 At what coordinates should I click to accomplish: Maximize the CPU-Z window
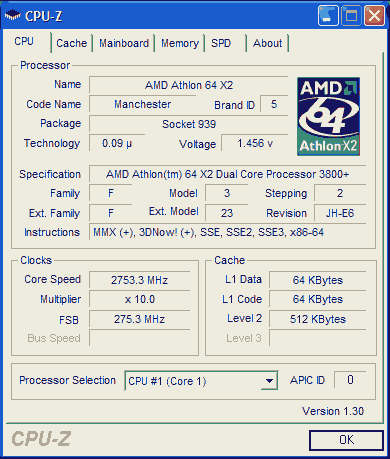(351, 16)
